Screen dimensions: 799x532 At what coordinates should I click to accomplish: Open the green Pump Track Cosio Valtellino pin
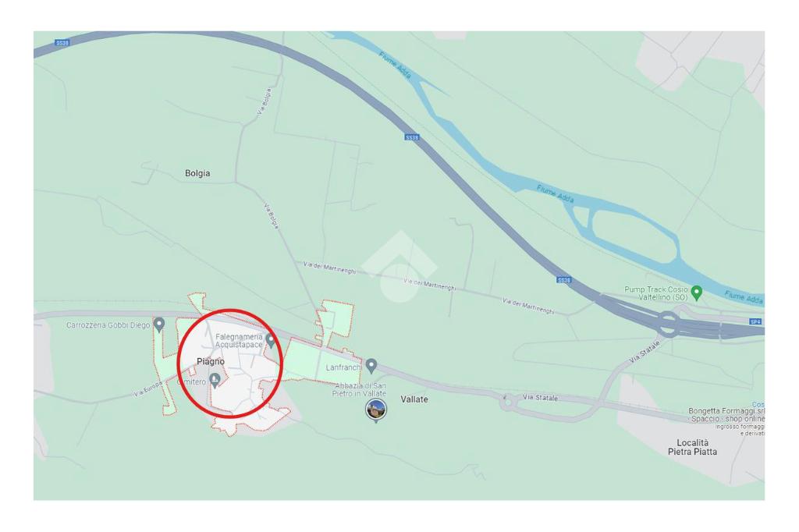pyautogui.click(x=697, y=293)
